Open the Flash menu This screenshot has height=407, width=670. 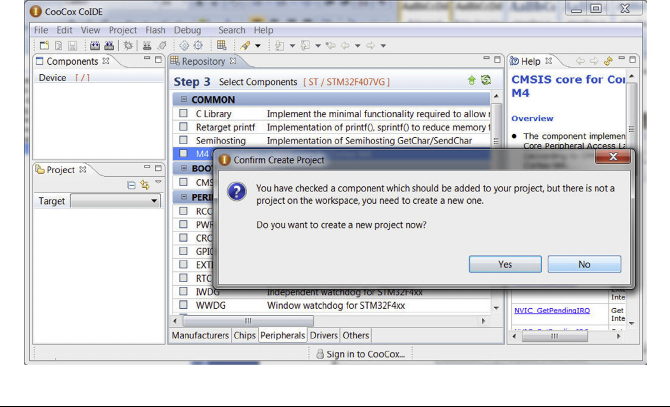(155, 30)
